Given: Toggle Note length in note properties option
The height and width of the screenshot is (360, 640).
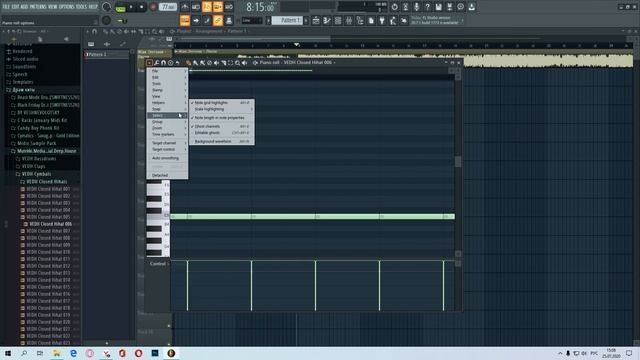Looking at the screenshot, I should click(222, 118).
